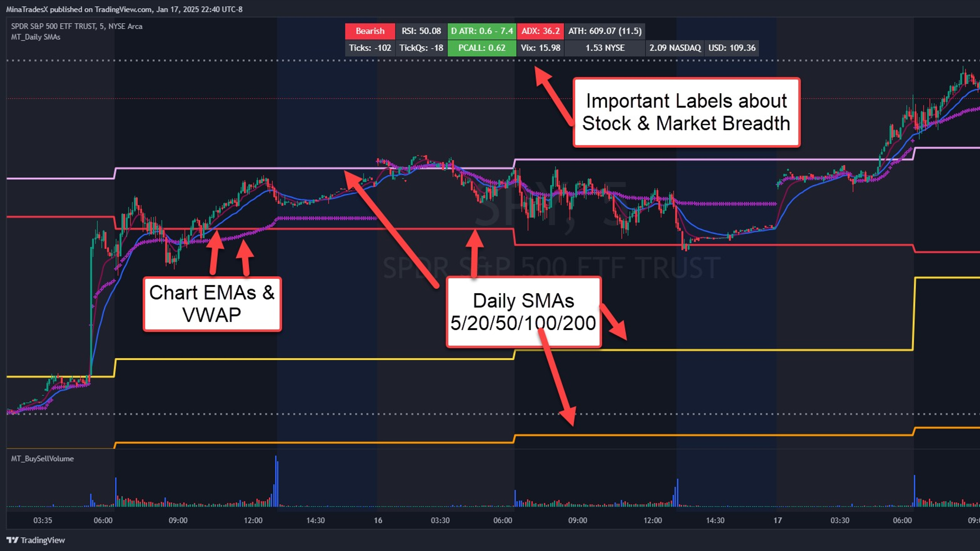
Task: Select the USD: 109.36 label
Action: tap(732, 48)
